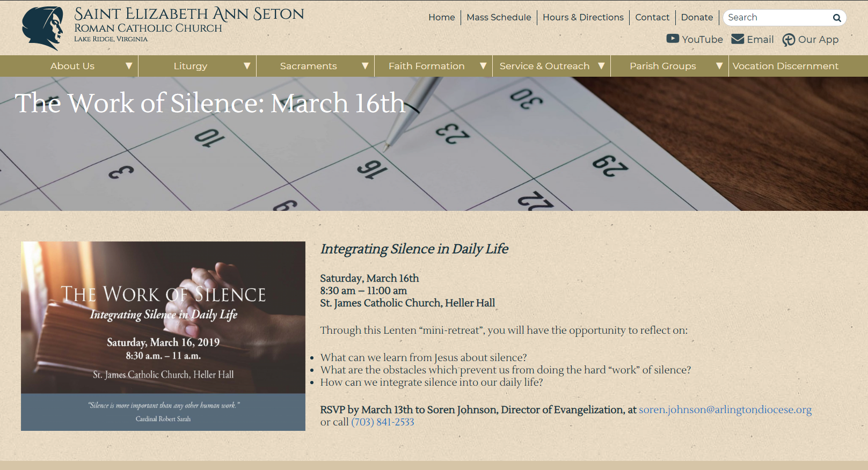Open the Parish Groups dropdown arrow

[x=719, y=66]
